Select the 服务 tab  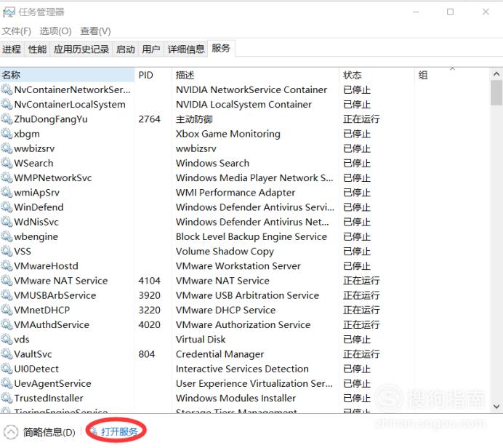(221, 49)
